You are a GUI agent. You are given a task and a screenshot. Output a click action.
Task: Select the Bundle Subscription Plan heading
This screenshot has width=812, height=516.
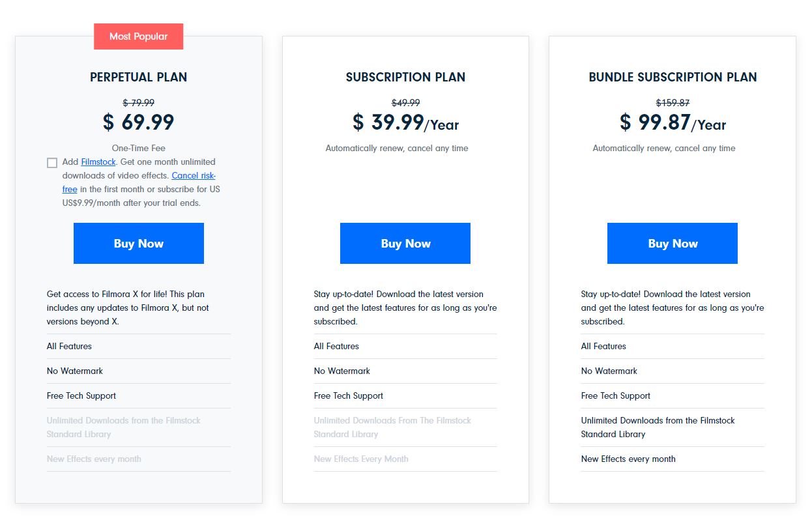(673, 77)
